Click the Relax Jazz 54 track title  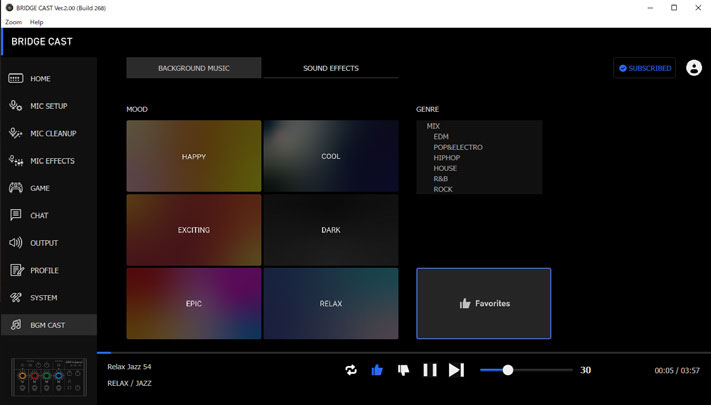click(x=129, y=366)
